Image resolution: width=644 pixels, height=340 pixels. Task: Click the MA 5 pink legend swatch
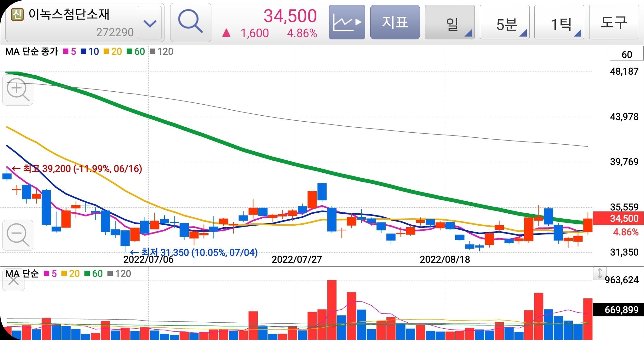point(66,51)
